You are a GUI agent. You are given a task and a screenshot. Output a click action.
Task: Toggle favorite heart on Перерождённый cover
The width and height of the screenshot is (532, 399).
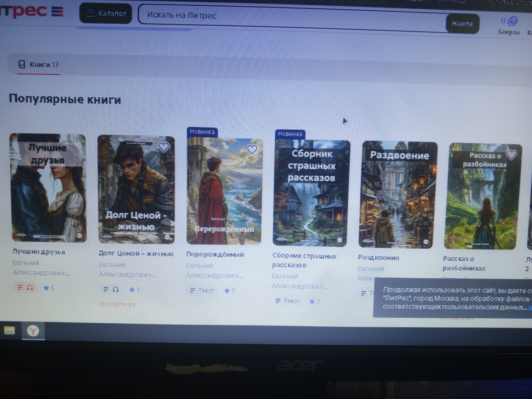click(252, 149)
